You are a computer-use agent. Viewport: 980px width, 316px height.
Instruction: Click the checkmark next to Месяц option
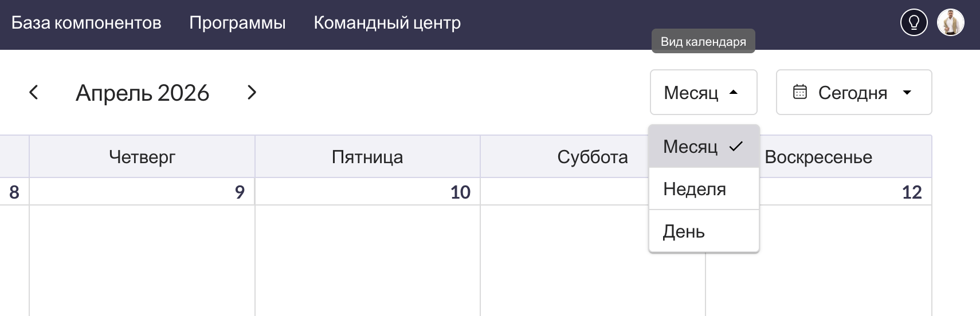coord(736,147)
